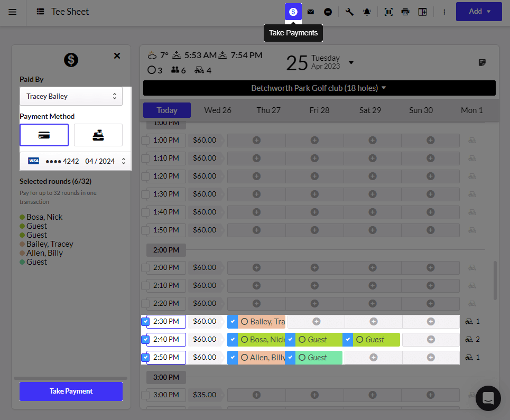Viewport: 510px width, 420px height.
Task: Switch to Thu 27 tab
Action: [x=268, y=110]
